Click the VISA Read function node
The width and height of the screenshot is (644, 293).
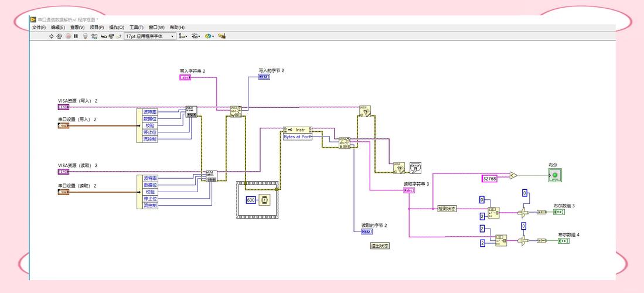[345, 143]
